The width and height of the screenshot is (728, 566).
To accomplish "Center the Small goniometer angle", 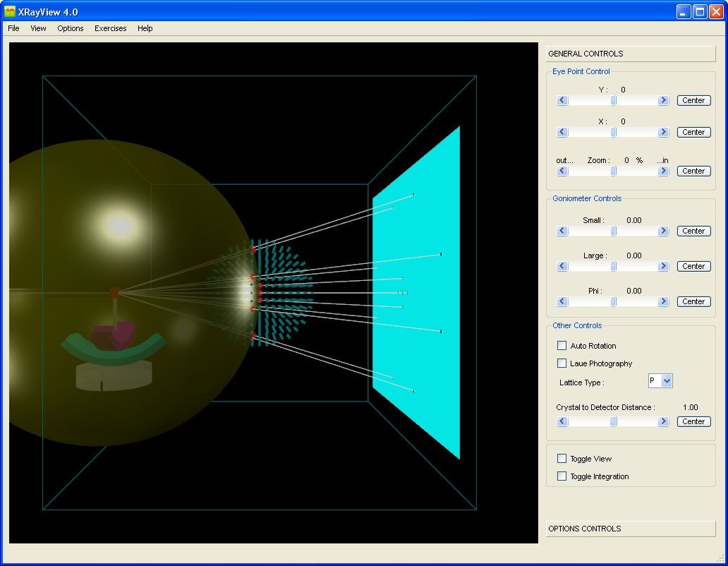I will (x=693, y=231).
